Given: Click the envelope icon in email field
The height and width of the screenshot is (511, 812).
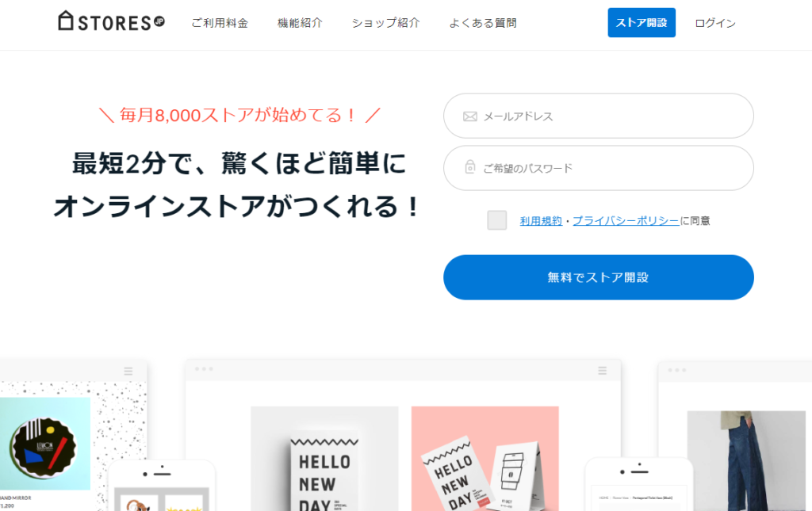Looking at the screenshot, I should pyautogui.click(x=469, y=116).
